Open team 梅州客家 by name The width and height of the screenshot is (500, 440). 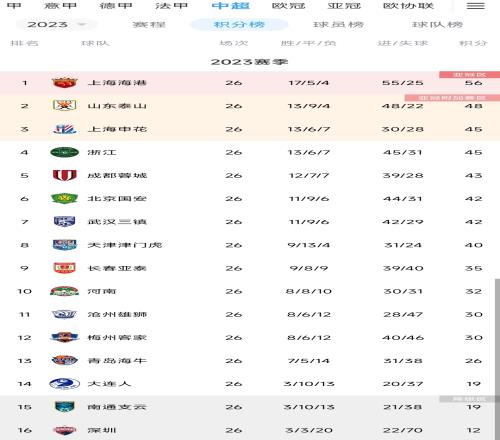[x=117, y=337]
